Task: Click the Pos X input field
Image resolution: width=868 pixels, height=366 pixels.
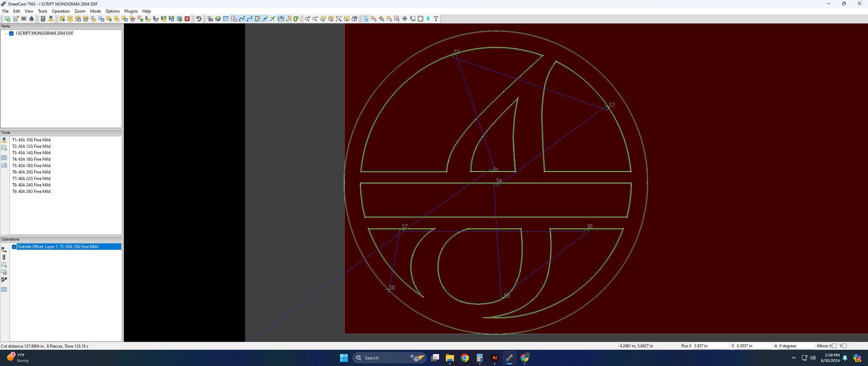Action: tap(710, 346)
